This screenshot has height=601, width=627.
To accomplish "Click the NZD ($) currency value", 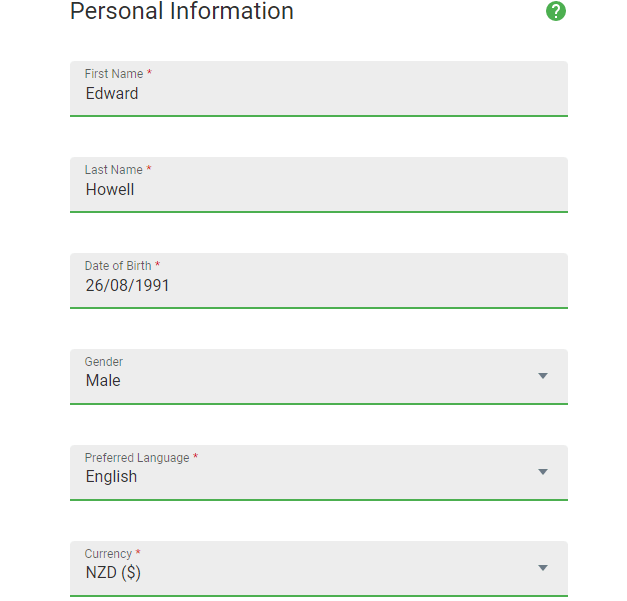I will pos(113,573).
